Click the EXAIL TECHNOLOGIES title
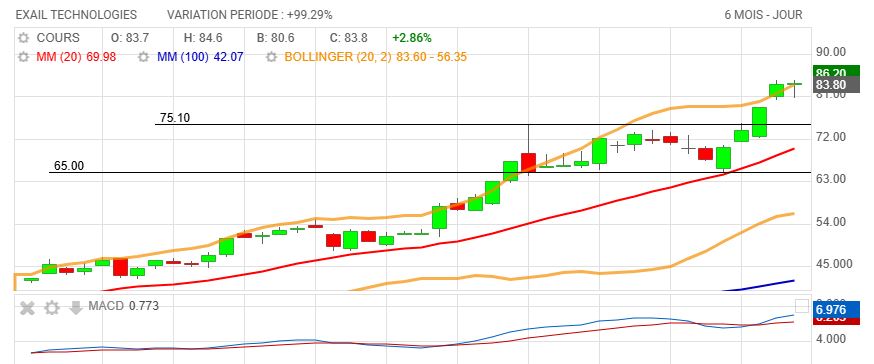The width and height of the screenshot is (874, 364). [x=76, y=15]
